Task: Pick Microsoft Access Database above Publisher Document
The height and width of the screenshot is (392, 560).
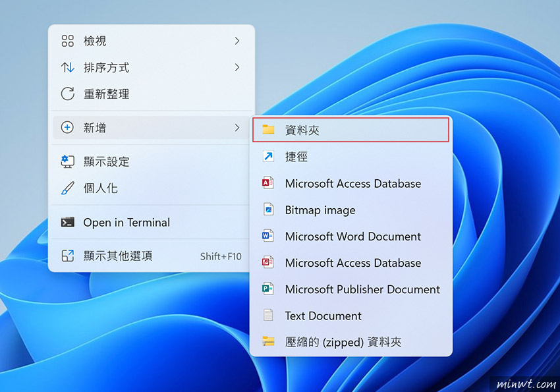Action: point(350,263)
